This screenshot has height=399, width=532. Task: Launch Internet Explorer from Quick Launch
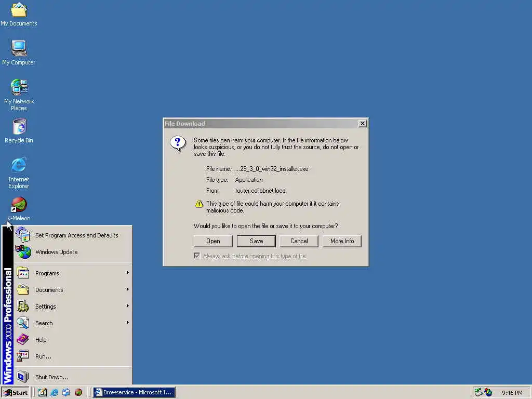pyautogui.click(x=54, y=392)
